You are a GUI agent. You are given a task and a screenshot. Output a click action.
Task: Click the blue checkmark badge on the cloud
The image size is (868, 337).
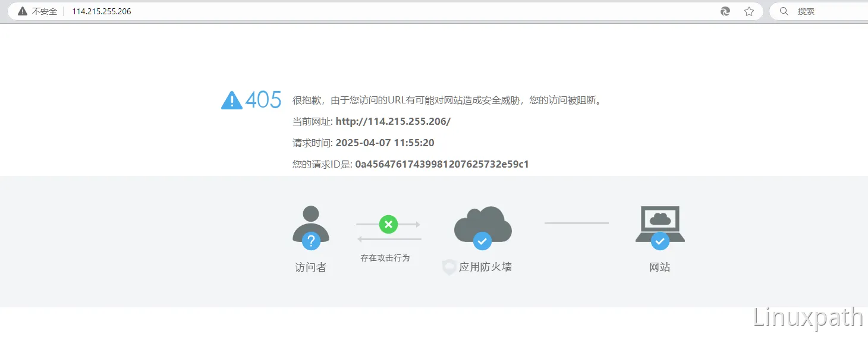[482, 241]
